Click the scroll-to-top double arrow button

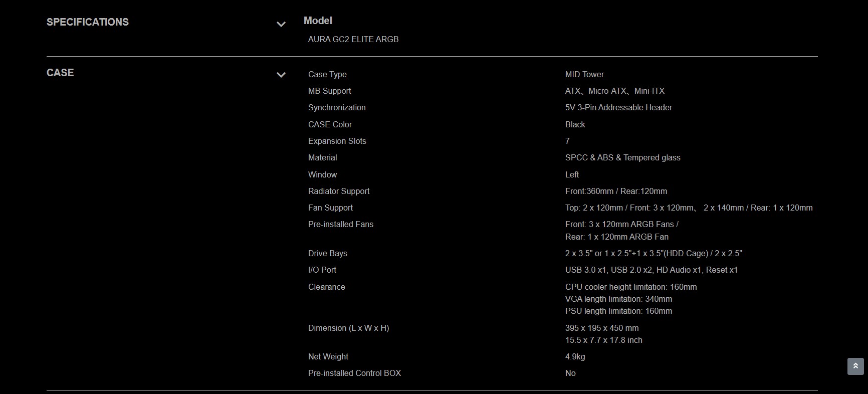point(855,366)
